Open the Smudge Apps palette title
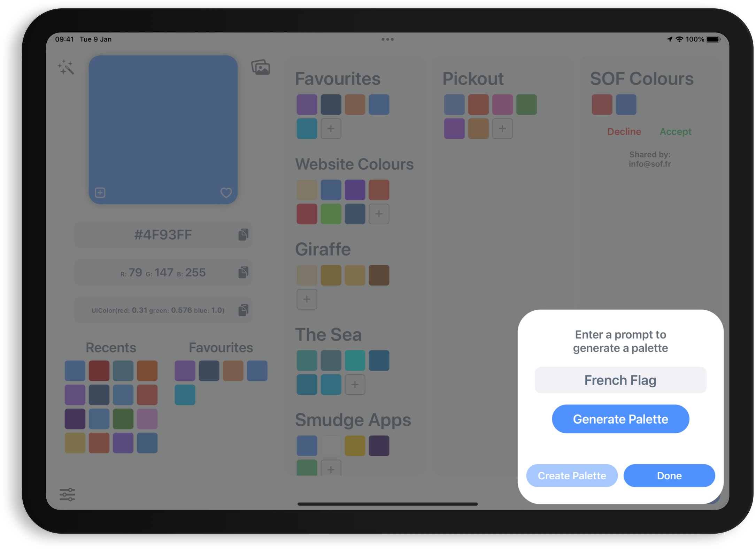 click(353, 420)
